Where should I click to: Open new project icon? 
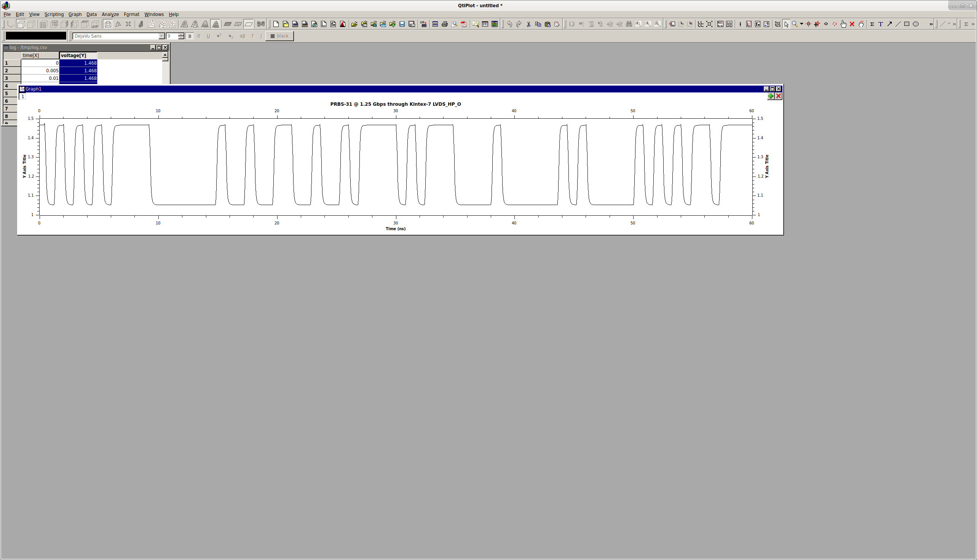tap(276, 24)
